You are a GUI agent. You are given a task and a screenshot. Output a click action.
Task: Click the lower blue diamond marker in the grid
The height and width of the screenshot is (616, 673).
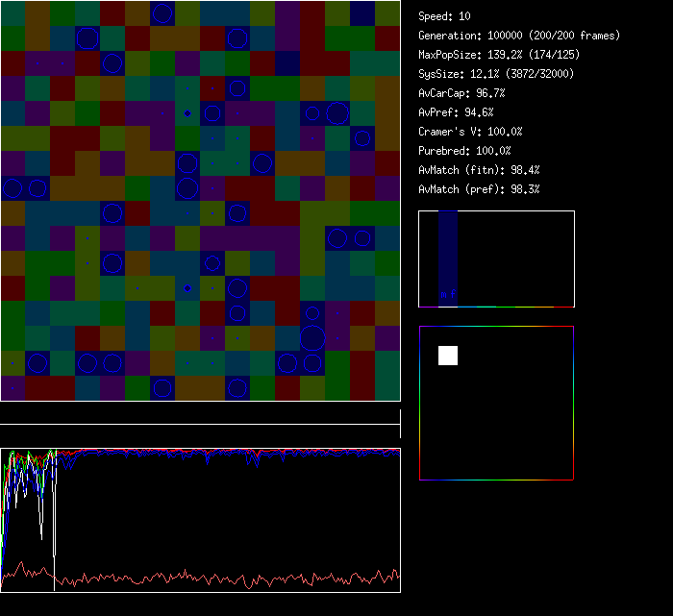tap(187, 288)
